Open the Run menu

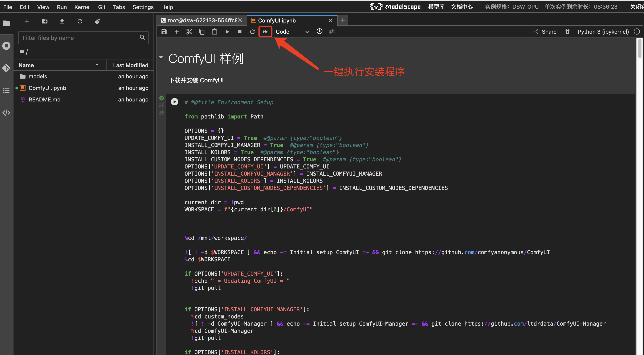tap(62, 7)
